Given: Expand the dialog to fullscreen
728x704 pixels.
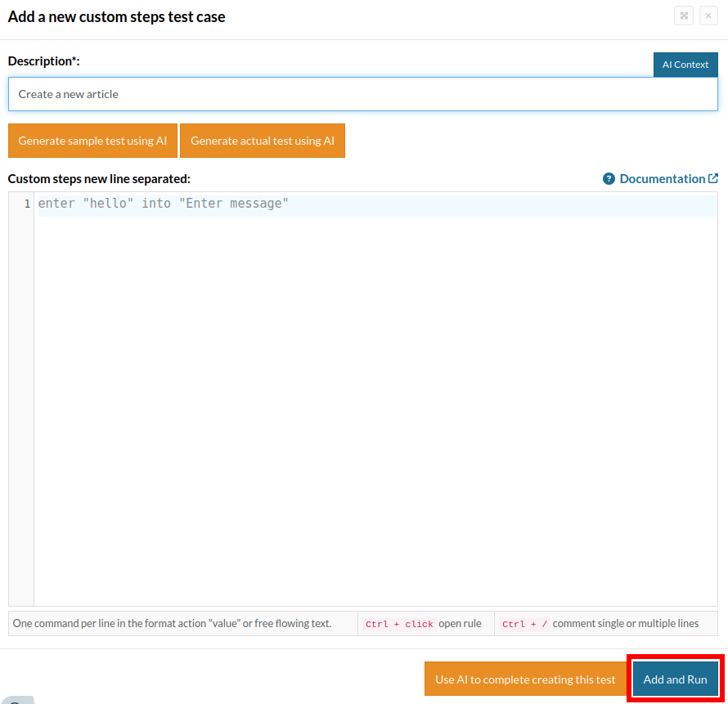Looking at the screenshot, I should [684, 16].
